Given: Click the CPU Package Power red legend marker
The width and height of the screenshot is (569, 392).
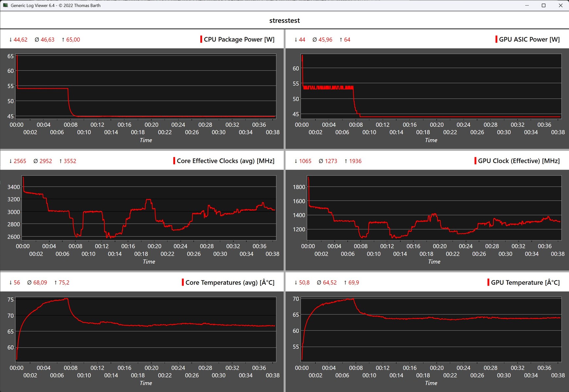Looking at the screenshot, I should pyautogui.click(x=201, y=39).
